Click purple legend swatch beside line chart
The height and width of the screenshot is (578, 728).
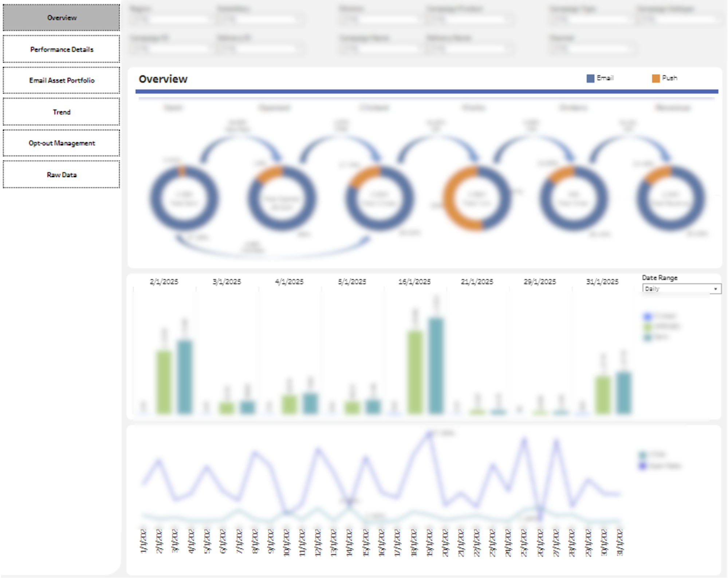tap(643, 466)
